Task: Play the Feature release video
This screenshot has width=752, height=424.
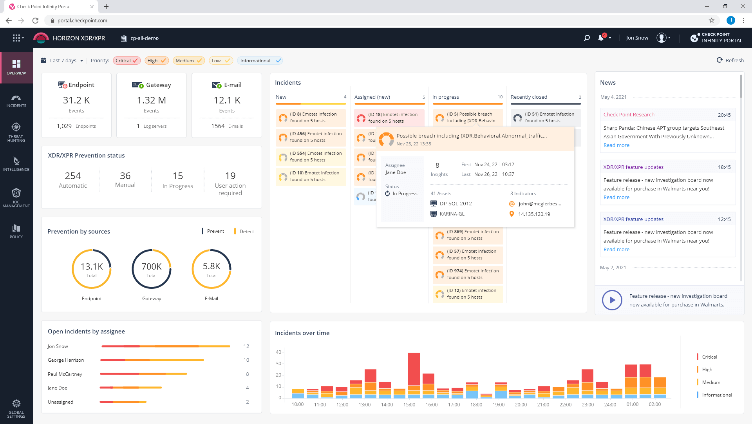Action: (612, 300)
